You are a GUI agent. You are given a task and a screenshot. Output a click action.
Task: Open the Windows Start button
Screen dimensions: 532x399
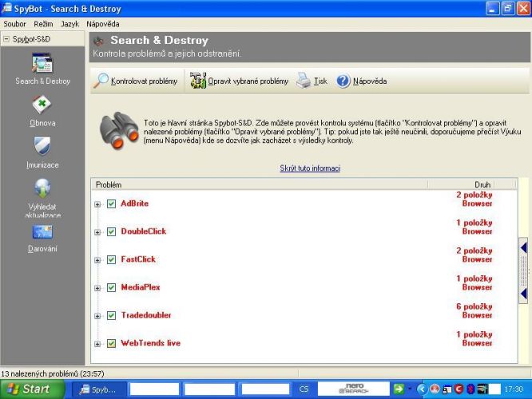pyautogui.click(x=32, y=389)
